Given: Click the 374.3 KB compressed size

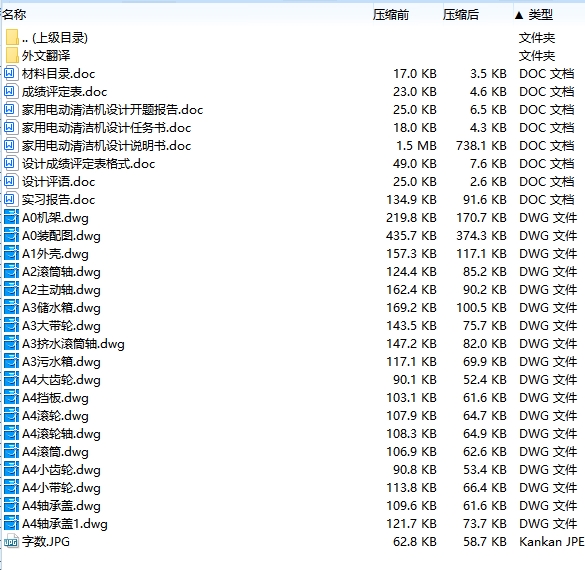Looking at the screenshot, I should (x=481, y=235).
